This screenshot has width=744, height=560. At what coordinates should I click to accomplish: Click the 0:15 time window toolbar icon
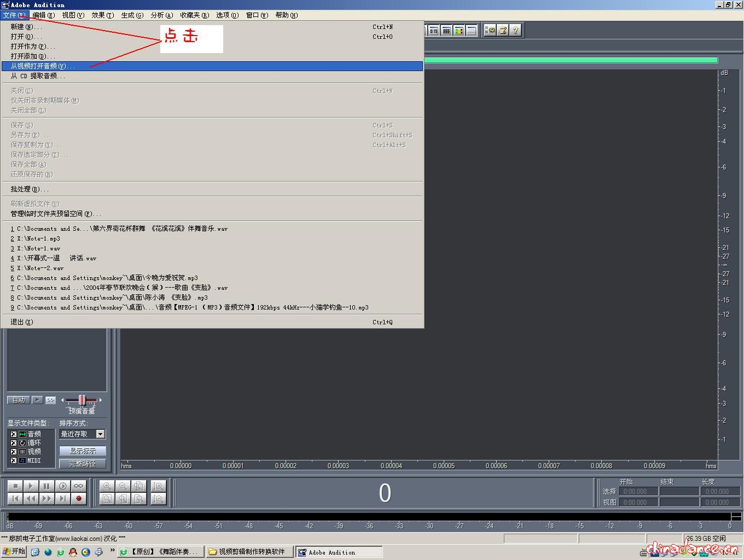(x=433, y=31)
